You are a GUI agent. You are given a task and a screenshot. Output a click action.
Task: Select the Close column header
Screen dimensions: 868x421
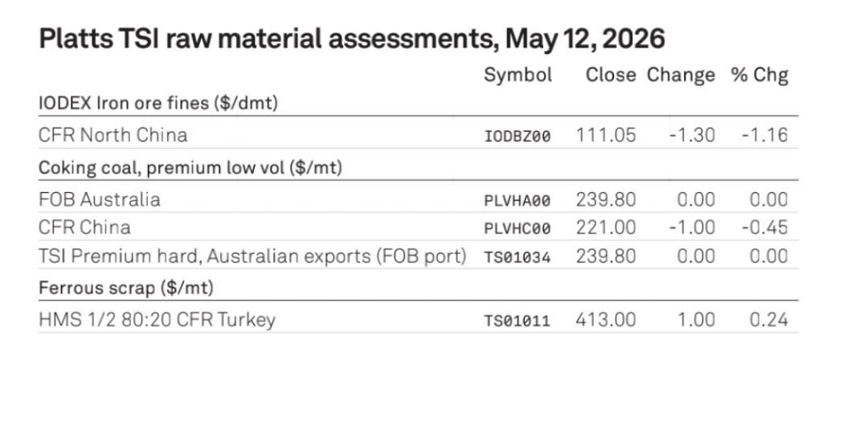coord(611,75)
